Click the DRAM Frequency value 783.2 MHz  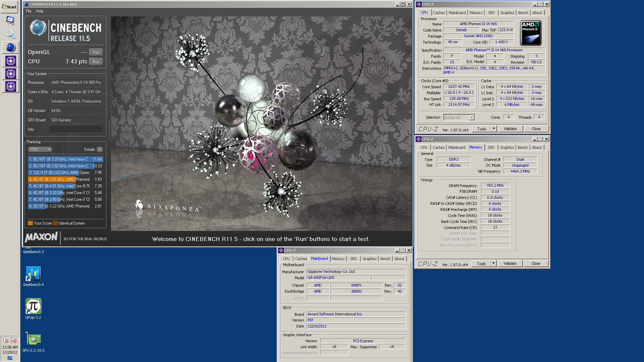pos(495,185)
